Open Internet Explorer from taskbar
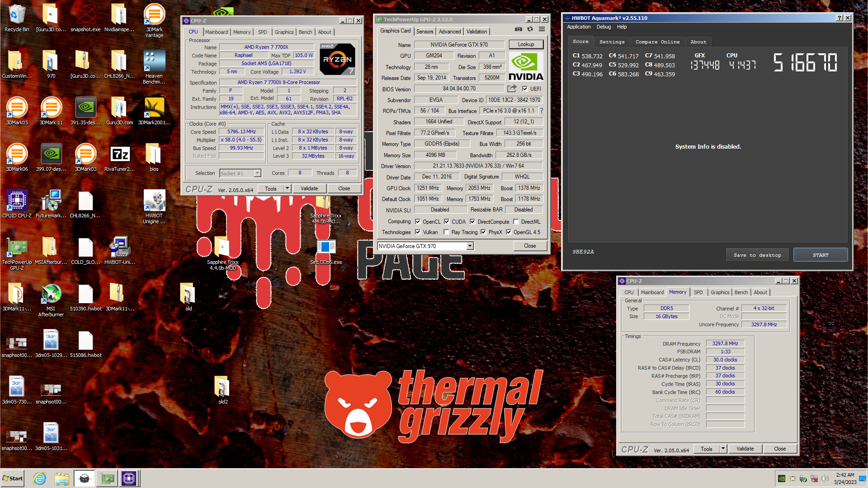The width and height of the screenshot is (868, 488). pyautogui.click(x=40, y=479)
